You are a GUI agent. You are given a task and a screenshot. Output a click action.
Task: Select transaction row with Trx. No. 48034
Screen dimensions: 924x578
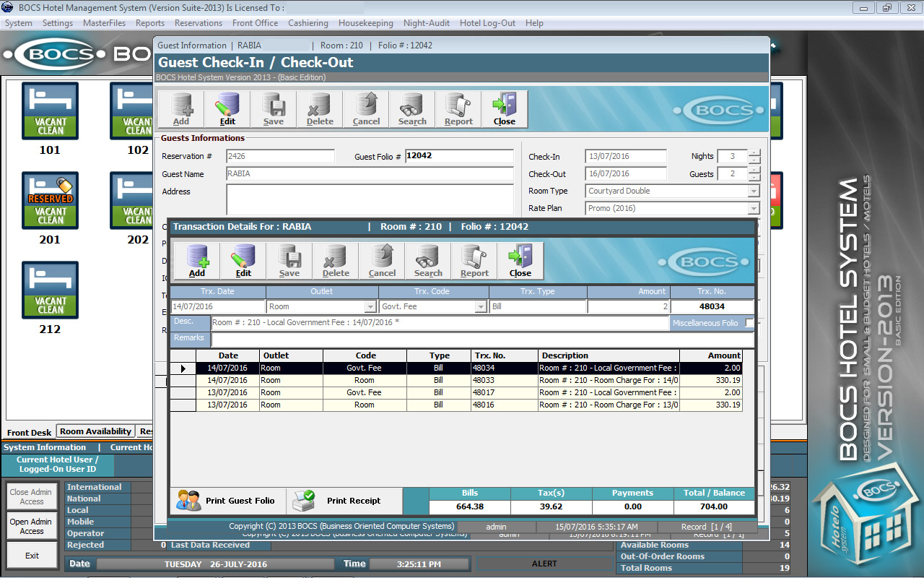(x=456, y=368)
